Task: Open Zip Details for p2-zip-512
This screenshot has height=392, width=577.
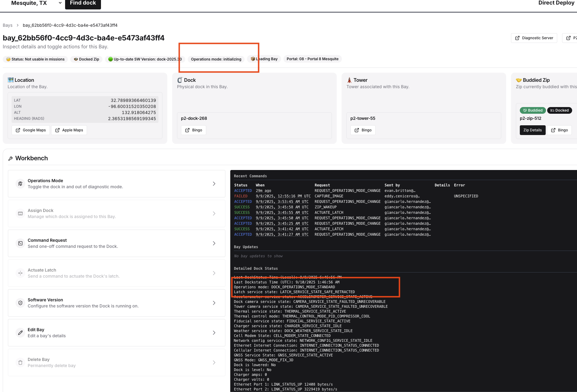Action: pyautogui.click(x=533, y=130)
